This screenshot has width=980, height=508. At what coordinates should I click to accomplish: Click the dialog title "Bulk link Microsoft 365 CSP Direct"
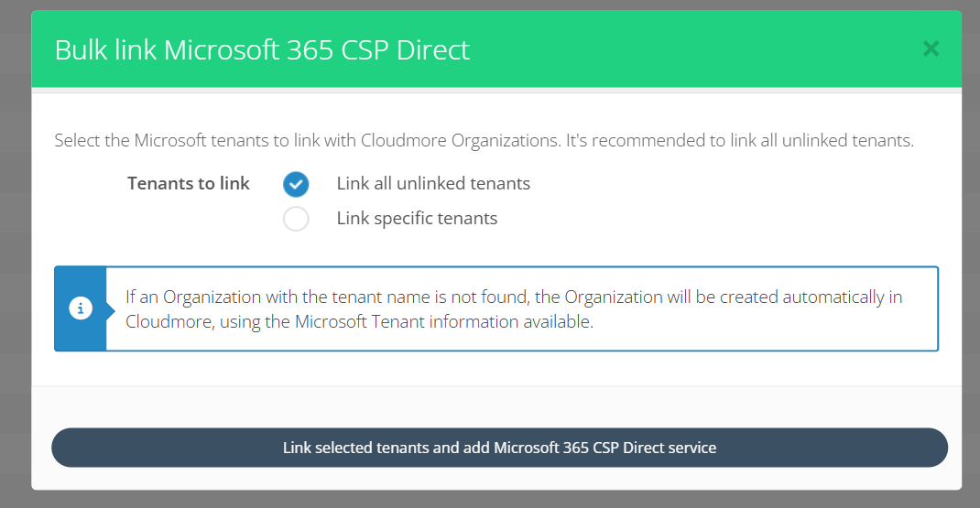[262, 49]
